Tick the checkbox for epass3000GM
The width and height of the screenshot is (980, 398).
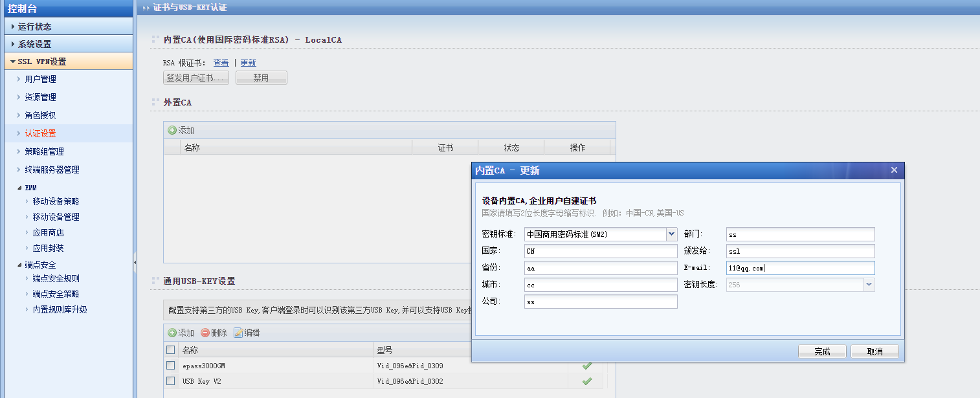[170, 366]
